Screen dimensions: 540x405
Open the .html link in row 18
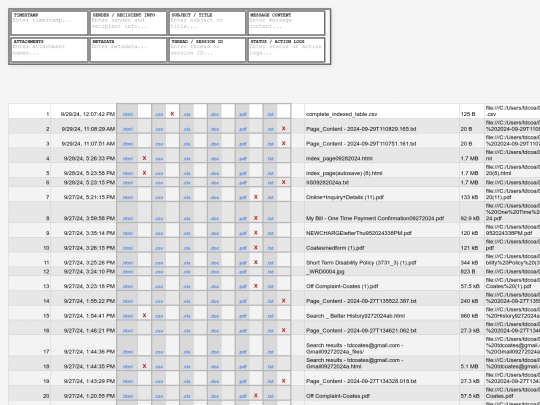127,367
